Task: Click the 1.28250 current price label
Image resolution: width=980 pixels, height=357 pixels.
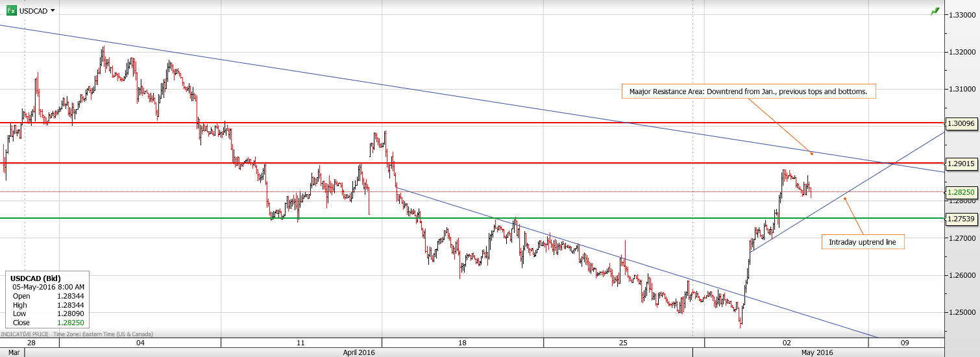Action: point(962,192)
